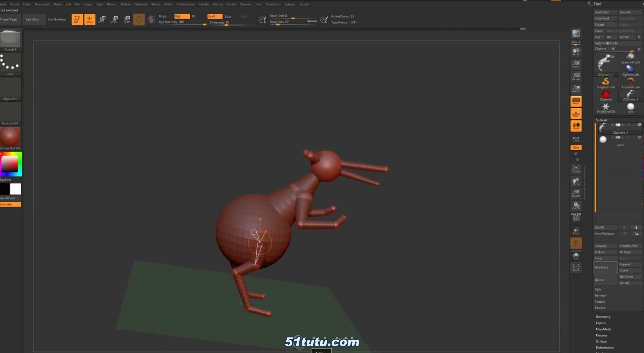
Task: Expand the Layers section
Action: click(600, 323)
